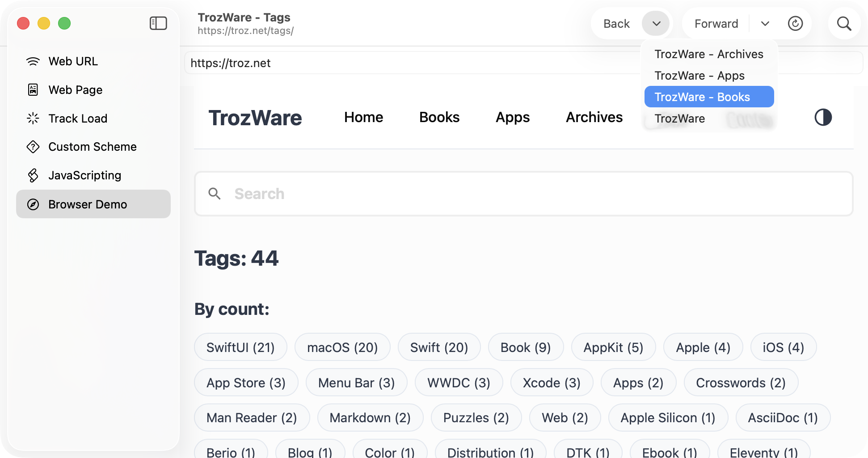Toggle dark mode on the webpage

point(823,117)
